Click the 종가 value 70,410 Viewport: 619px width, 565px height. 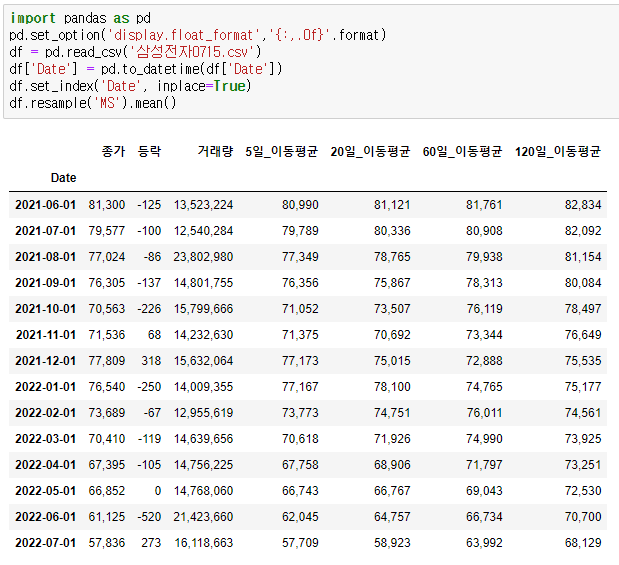coord(107,439)
